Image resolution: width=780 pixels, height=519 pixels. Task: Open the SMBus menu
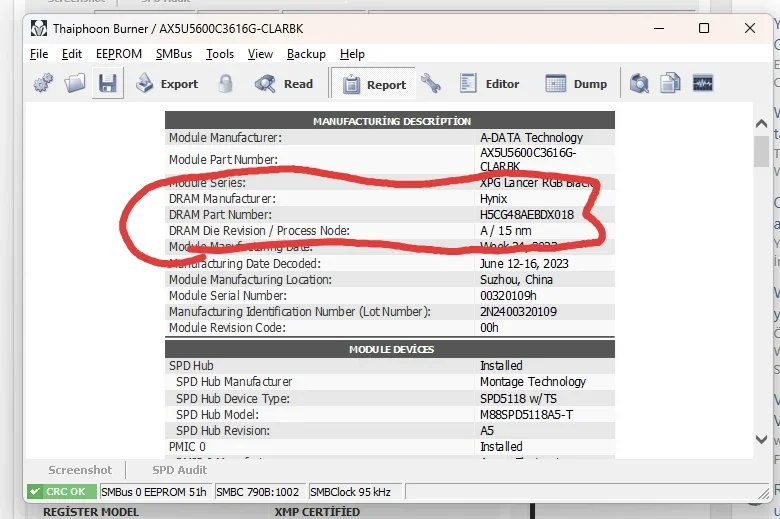(174, 54)
